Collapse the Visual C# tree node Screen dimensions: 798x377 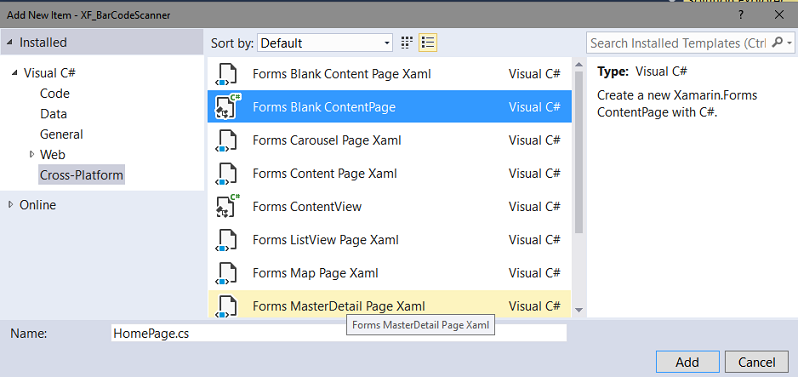point(14,73)
